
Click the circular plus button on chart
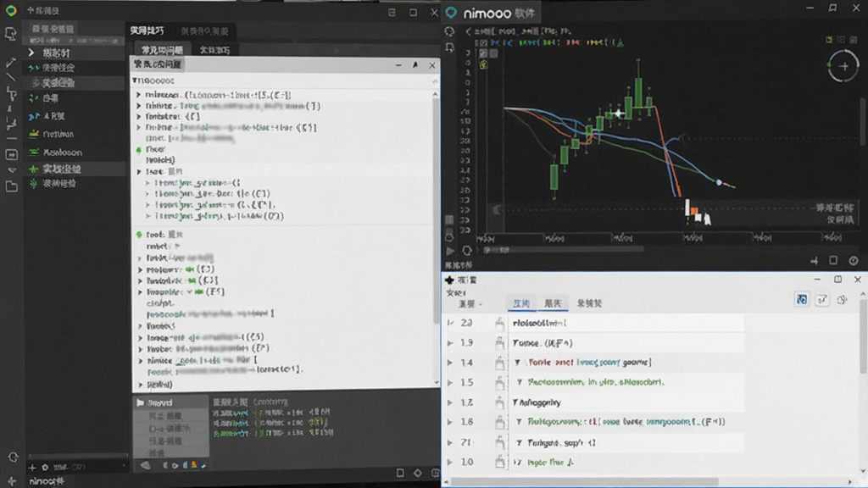(x=843, y=66)
